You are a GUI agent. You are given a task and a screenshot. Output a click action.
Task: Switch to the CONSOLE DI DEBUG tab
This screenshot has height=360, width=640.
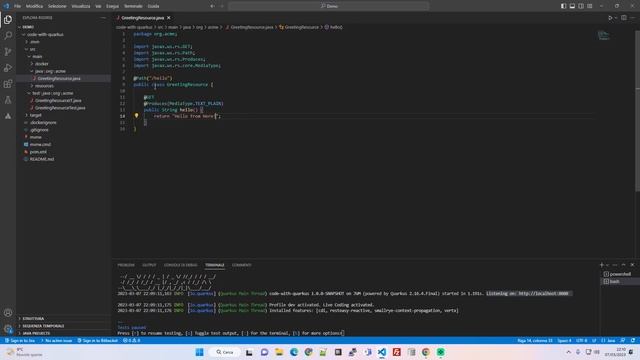tap(180, 265)
